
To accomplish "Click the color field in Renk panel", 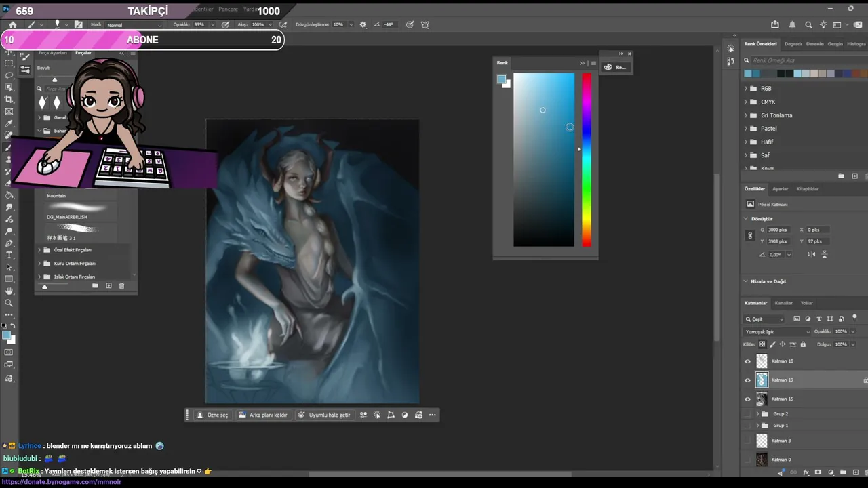I will coord(544,160).
